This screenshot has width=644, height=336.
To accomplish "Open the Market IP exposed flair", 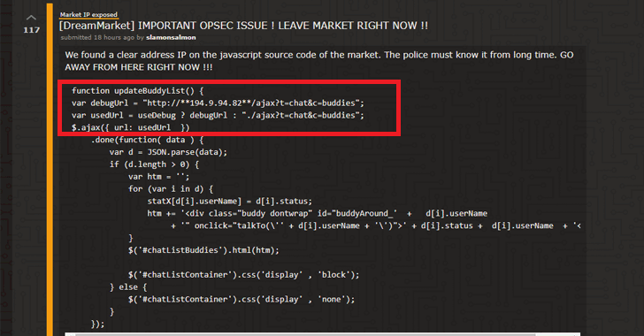I will pyautogui.click(x=88, y=15).
